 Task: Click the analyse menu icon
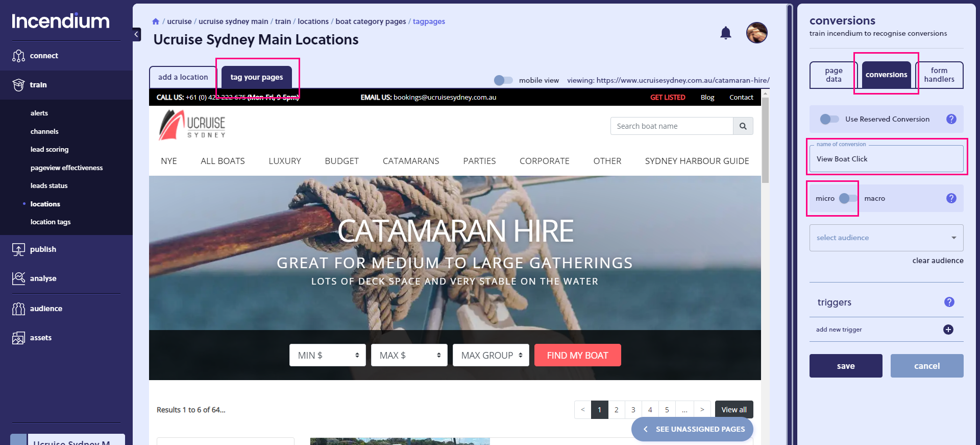(18, 278)
